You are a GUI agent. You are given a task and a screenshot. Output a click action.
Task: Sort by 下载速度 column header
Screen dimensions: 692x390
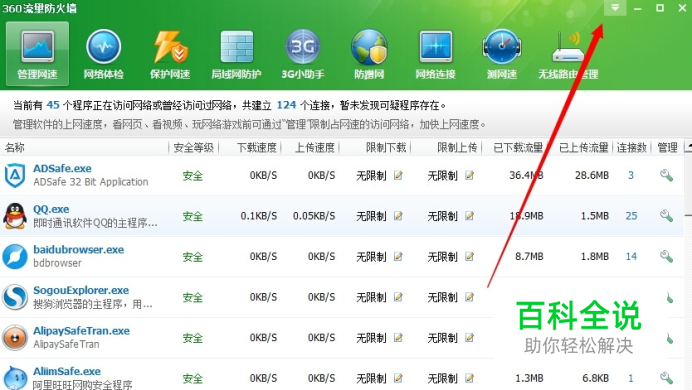pos(257,147)
